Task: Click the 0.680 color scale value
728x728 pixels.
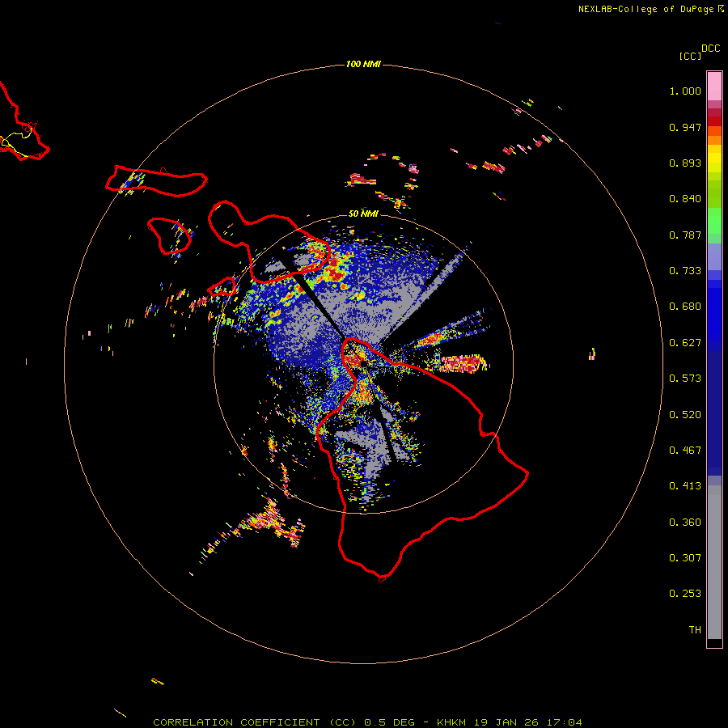Action: pos(685,307)
